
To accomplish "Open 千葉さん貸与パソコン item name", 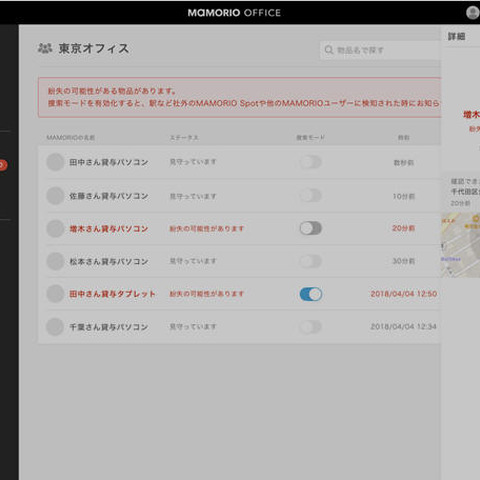I will tap(109, 327).
